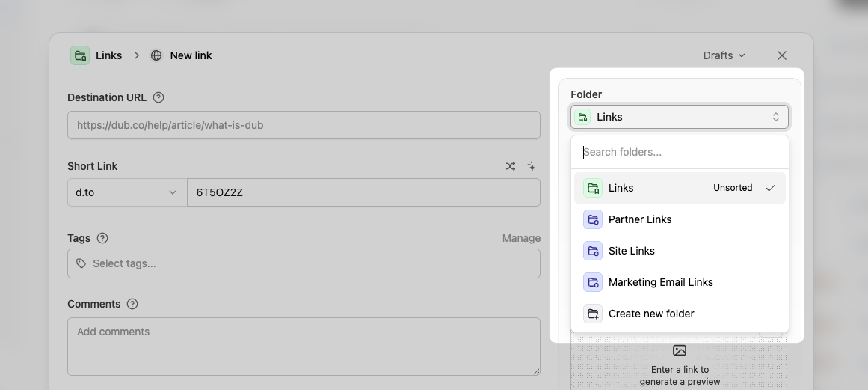
Task: Close the New link dialog
Action: (x=781, y=55)
